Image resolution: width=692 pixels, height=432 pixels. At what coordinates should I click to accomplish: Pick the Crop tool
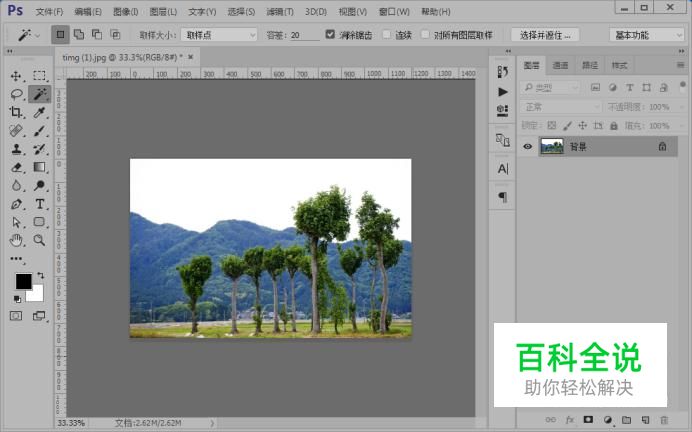pos(16,113)
